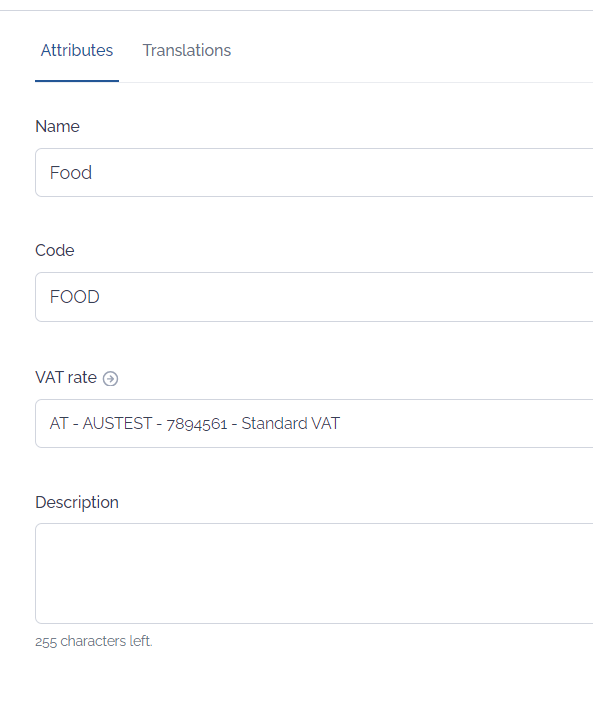Place cursor on the FOOD code text

point(75,297)
